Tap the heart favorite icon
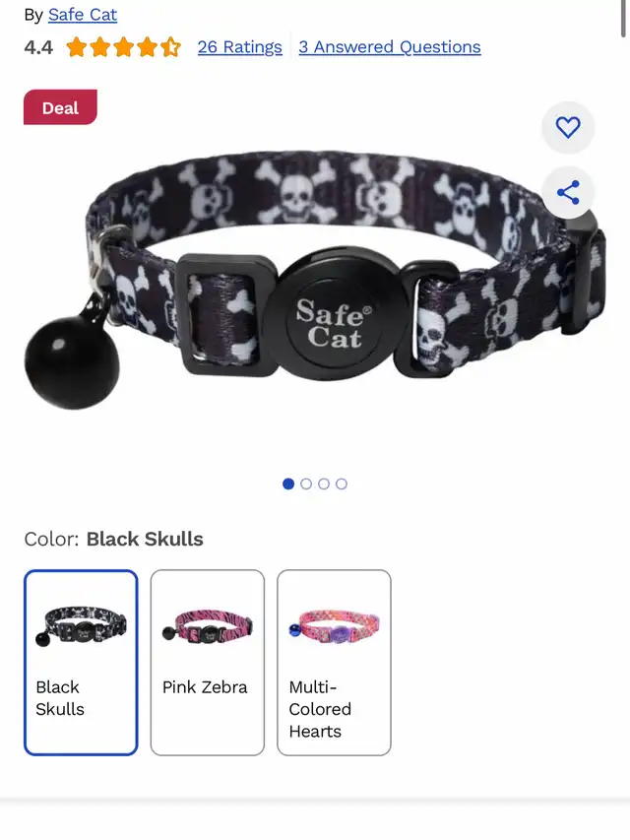The width and height of the screenshot is (630, 840). tap(568, 127)
